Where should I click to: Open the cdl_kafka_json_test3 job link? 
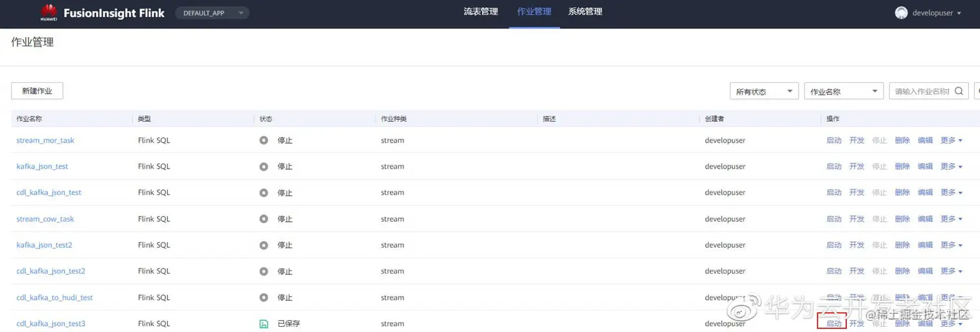pos(51,324)
